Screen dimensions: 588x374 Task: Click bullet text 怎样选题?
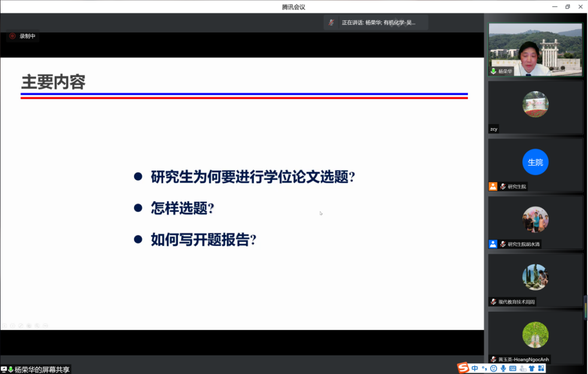[183, 208]
